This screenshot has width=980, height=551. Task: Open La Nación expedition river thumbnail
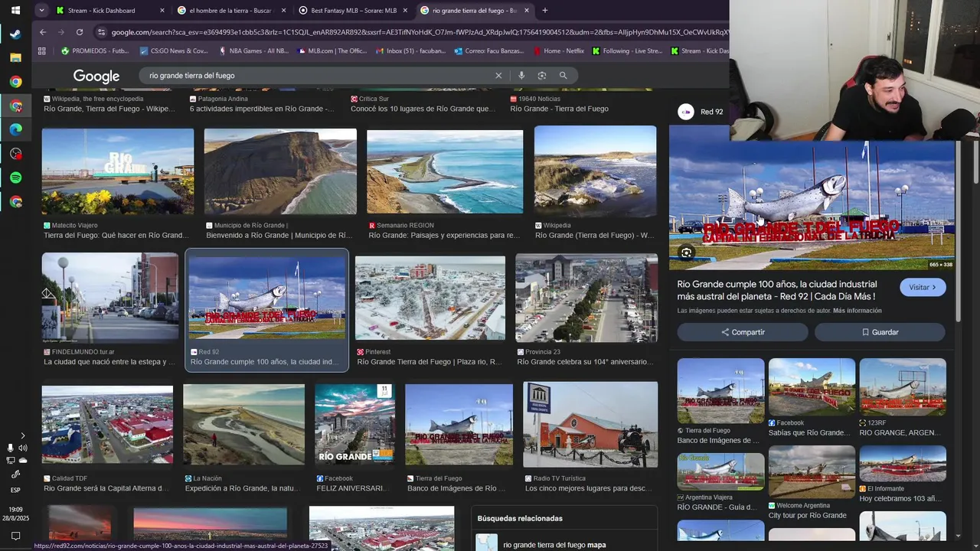pos(243,425)
